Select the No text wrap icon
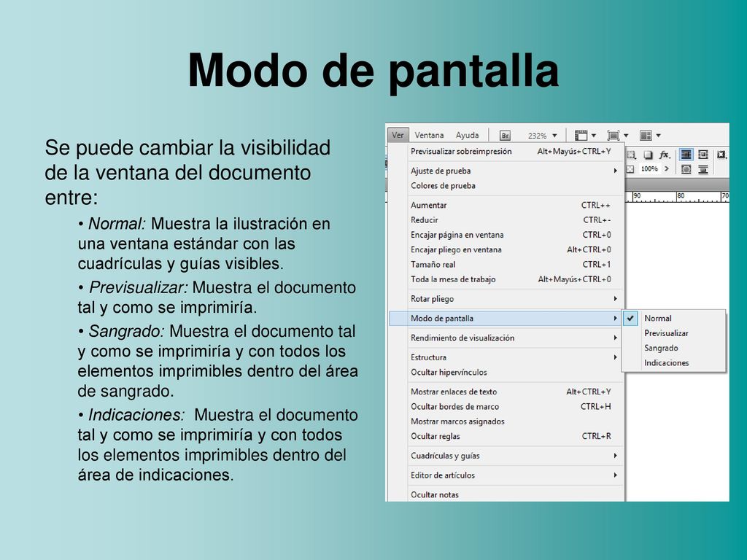The height and width of the screenshot is (560, 747). [x=686, y=155]
